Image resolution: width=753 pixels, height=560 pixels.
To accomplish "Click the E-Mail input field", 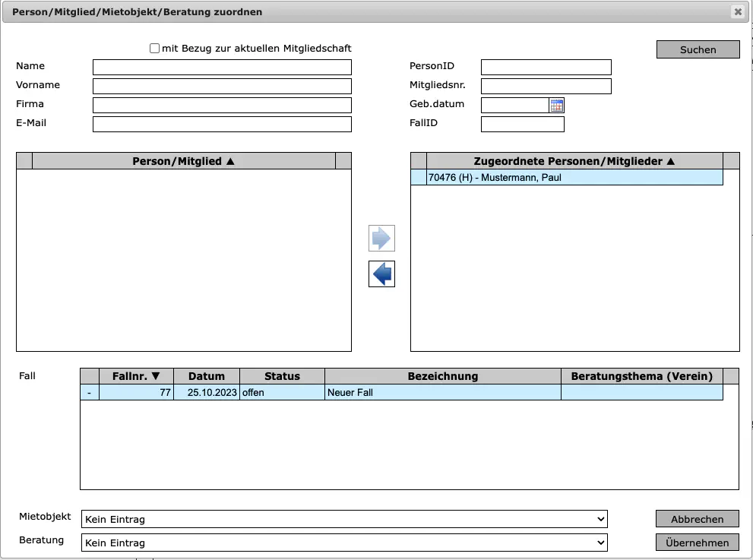I will point(222,125).
